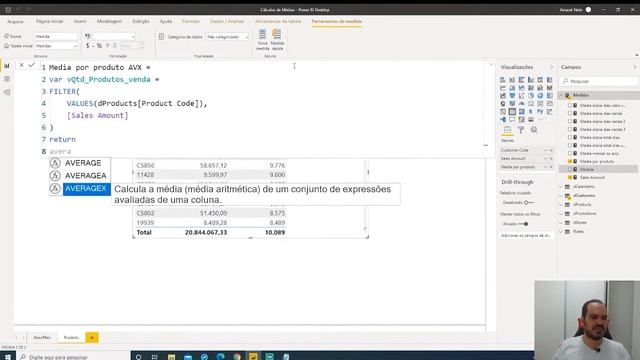640x360 pixels.
Task: Open Categoria de dados dropdown
Action: pyautogui.click(x=227, y=37)
